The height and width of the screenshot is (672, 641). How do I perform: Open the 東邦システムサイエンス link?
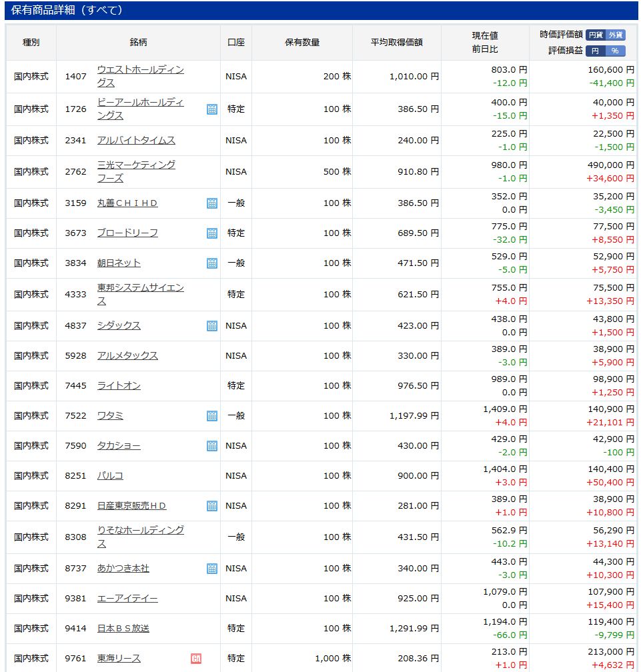(x=141, y=294)
